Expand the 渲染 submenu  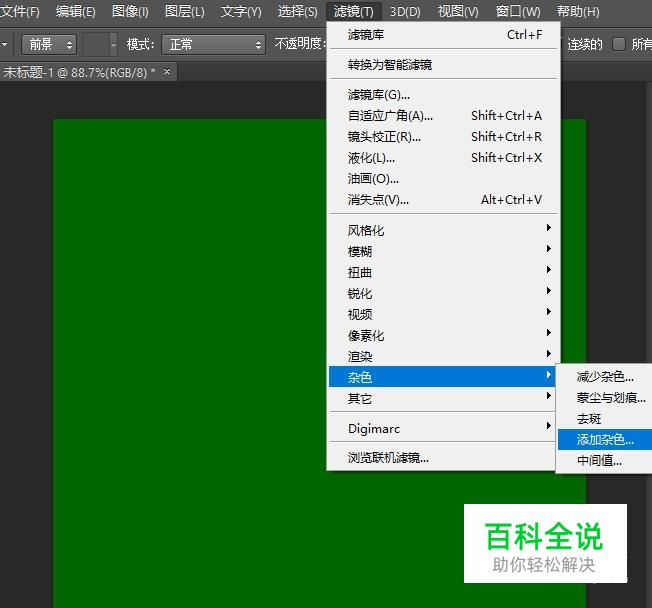[x=444, y=356]
